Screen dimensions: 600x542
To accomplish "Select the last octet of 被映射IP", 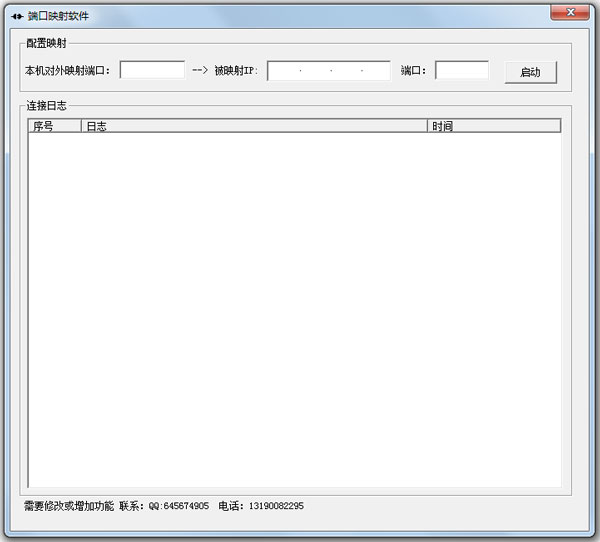I will (375, 71).
